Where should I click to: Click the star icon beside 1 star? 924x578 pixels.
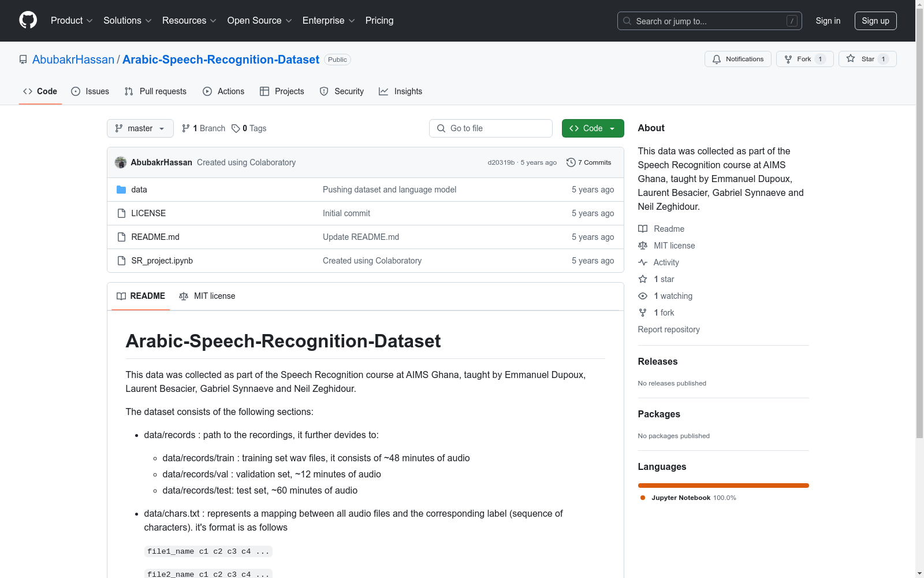(x=643, y=279)
